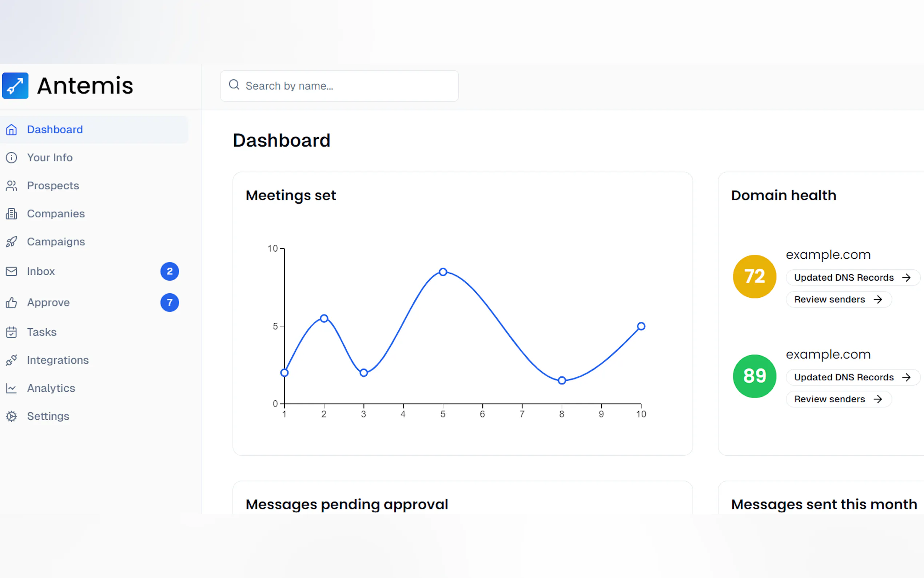Select Approve in the sidebar

coord(48,302)
